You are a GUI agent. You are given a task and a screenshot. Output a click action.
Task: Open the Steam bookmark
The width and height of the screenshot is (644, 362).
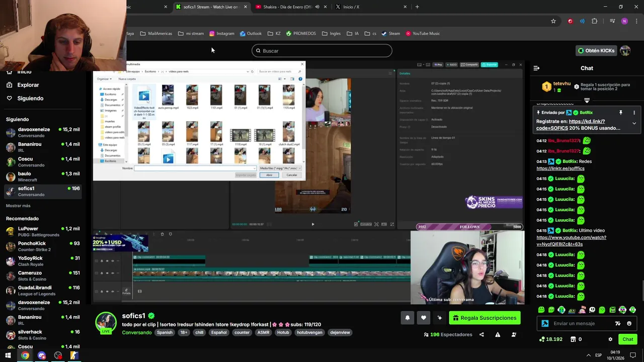coord(390,34)
